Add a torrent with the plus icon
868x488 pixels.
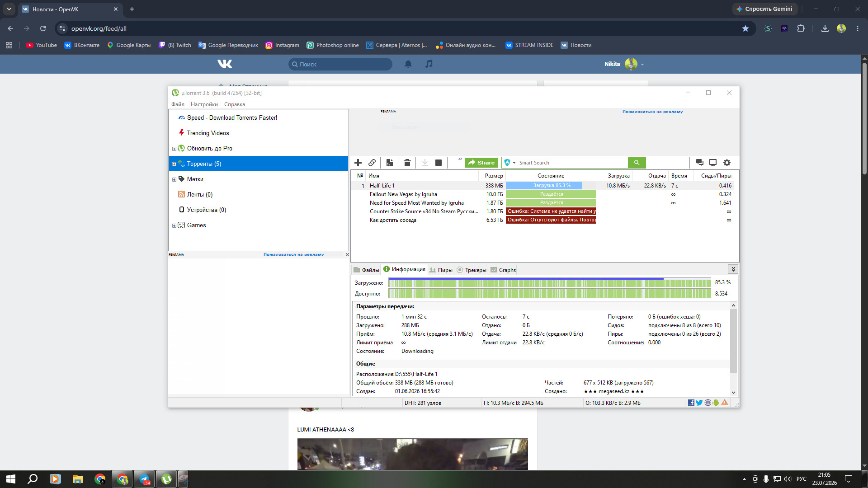358,163
